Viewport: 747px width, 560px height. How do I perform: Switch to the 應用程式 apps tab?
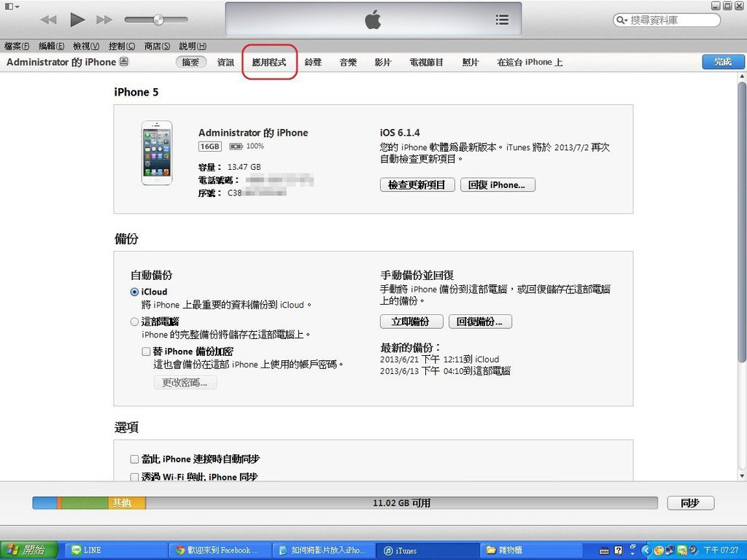(x=269, y=63)
